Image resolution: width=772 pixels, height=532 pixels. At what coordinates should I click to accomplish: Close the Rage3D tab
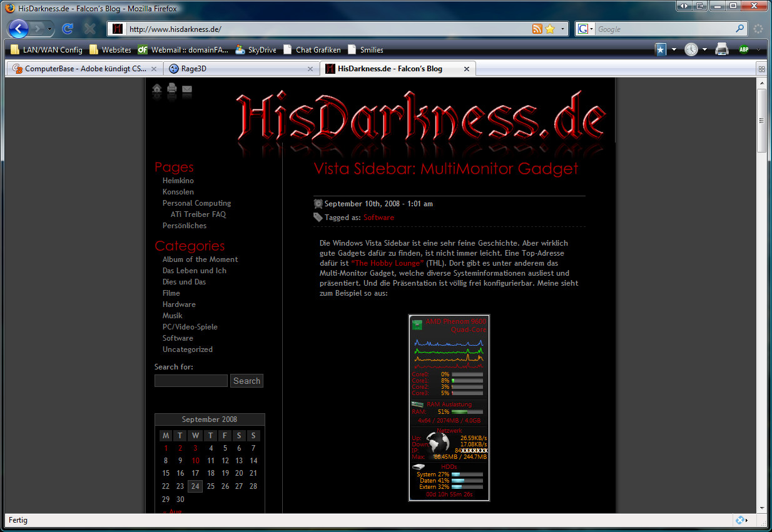coord(310,69)
